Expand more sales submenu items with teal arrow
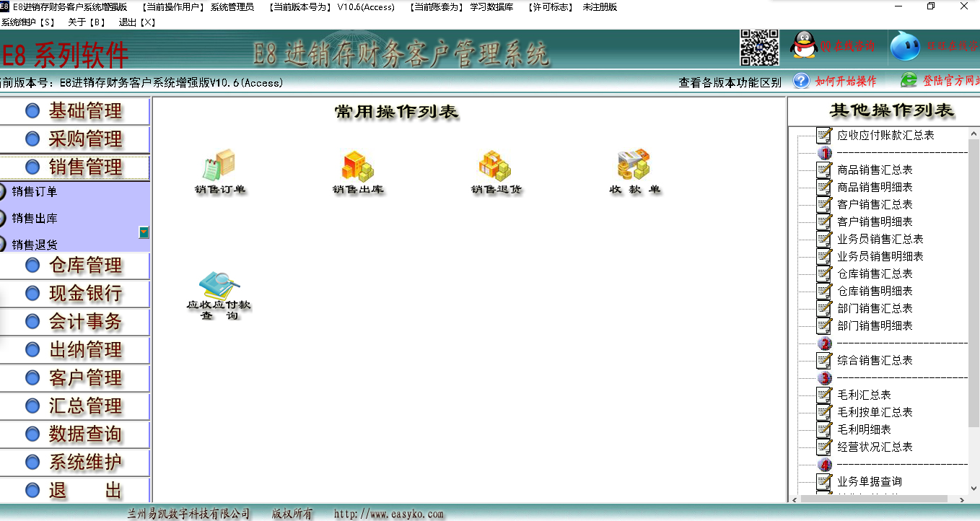Screen dimensions: 980x521 point(144,232)
